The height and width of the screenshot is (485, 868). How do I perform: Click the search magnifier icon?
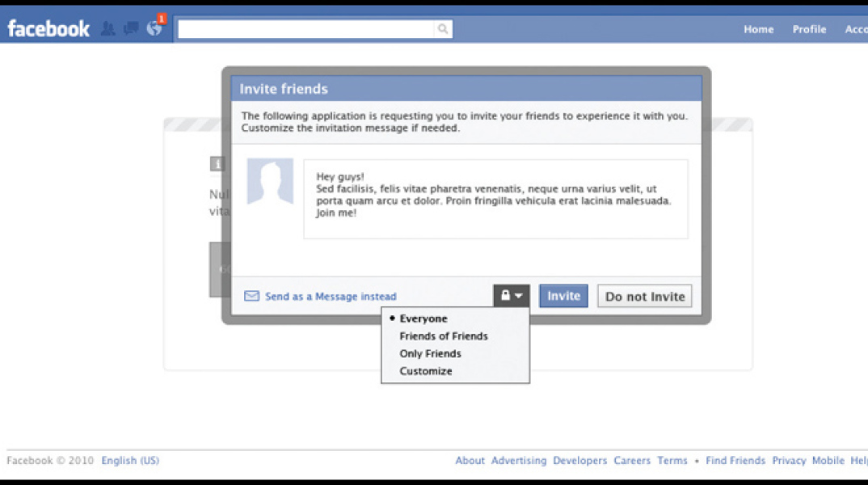click(x=443, y=29)
